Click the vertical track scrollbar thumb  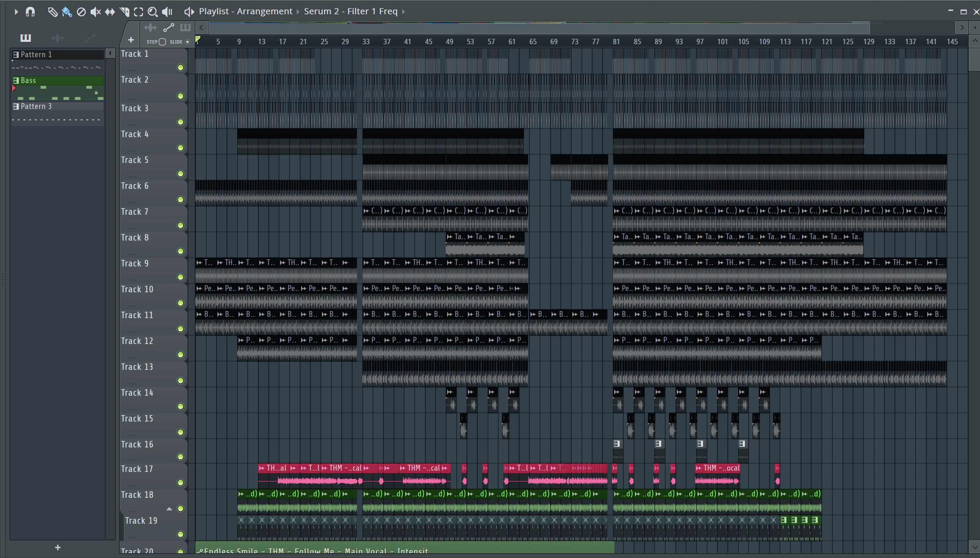click(975, 59)
